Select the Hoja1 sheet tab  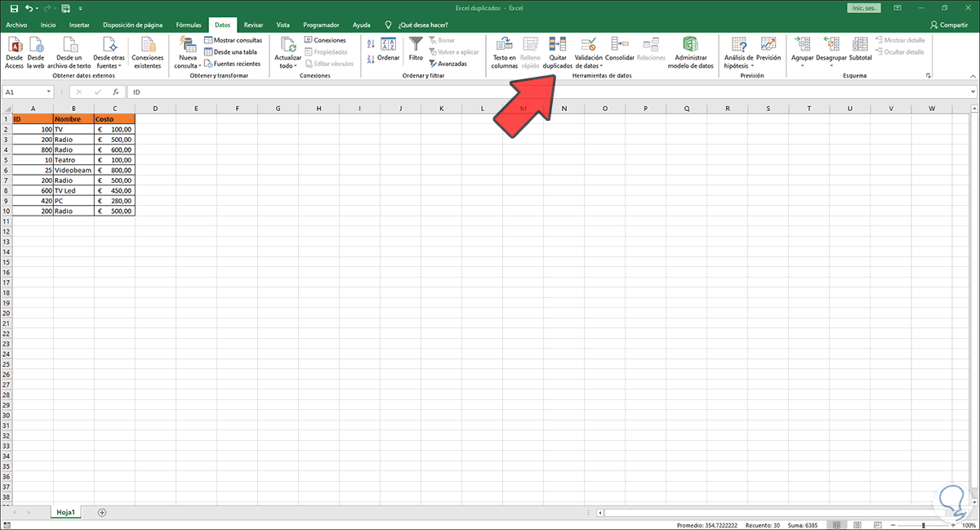[x=66, y=512]
